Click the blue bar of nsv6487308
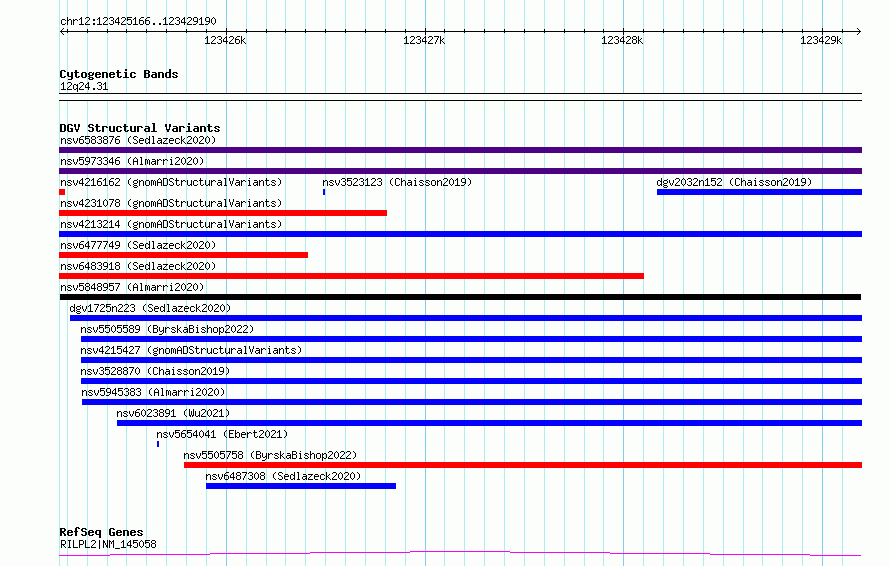Viewport: 890px width, 566px height. (301, 486)
